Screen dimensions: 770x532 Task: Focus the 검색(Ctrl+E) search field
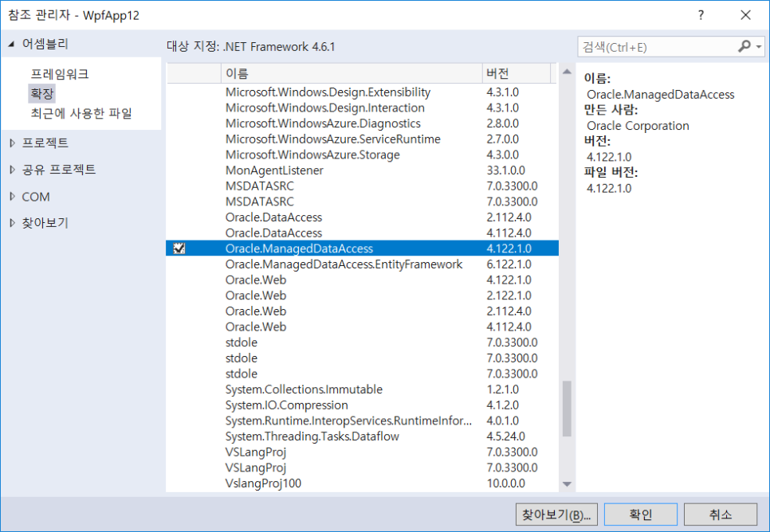point(657,47)
